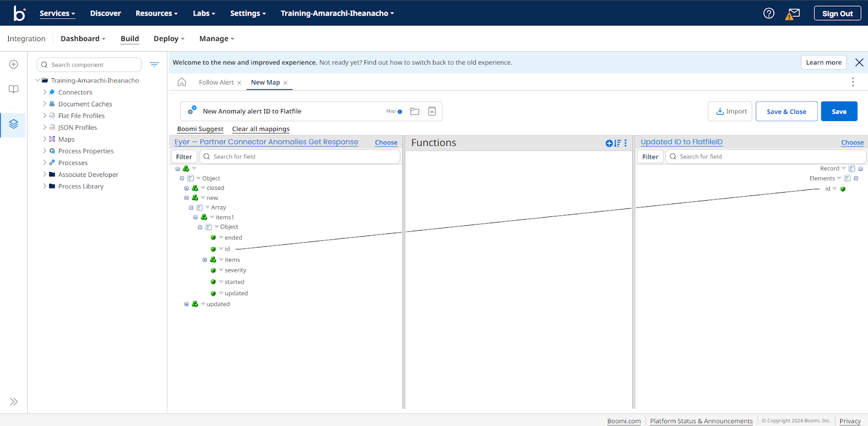Click the Boomi logo in header

(x=20, y=13)
